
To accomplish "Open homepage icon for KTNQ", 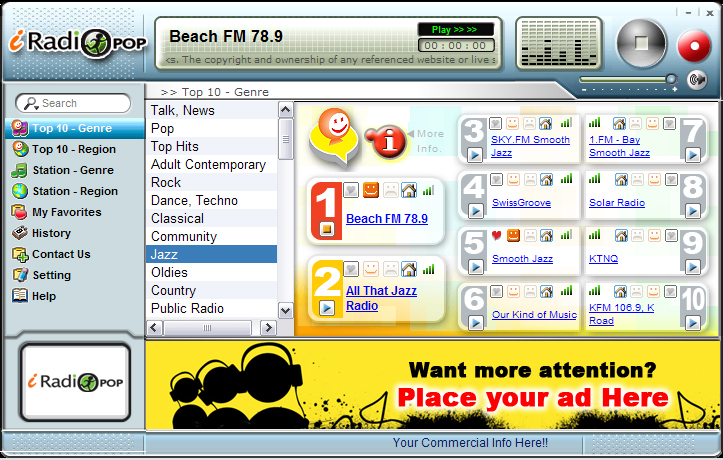I will click(x=621, y=236).
